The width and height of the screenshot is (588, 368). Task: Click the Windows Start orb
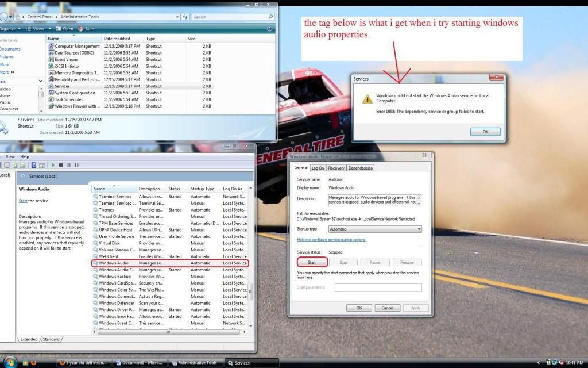tap(10, 362)
